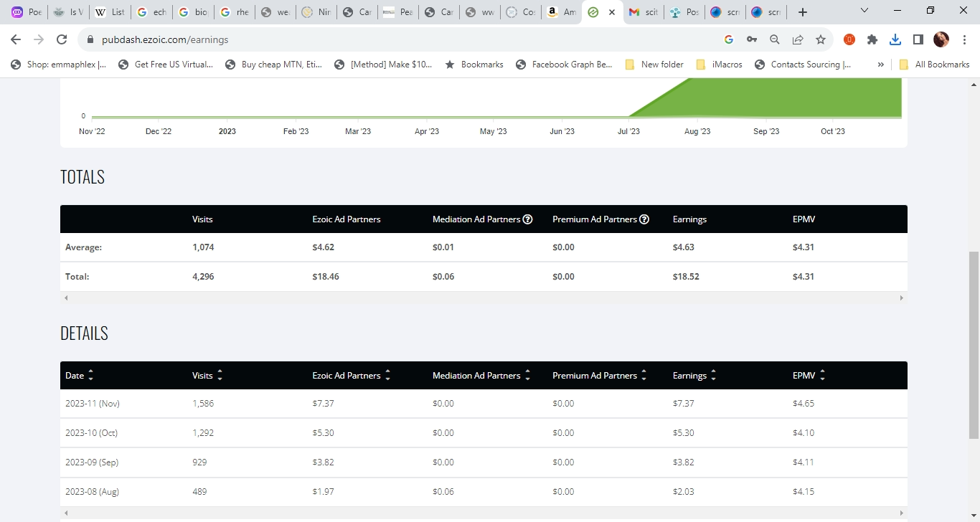Select the 2023-08 (Aug) date cell
980x522 pixels.
click(92, 492)
